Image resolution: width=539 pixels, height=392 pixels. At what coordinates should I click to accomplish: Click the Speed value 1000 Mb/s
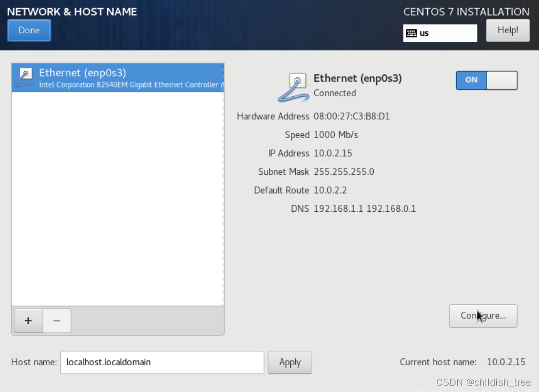point(336,135)
